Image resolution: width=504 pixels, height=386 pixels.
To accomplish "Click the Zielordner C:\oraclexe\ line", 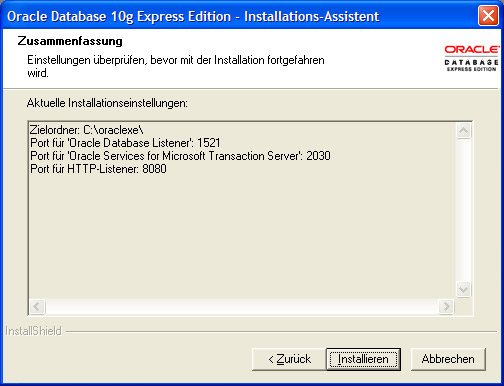I will (87, 130).
